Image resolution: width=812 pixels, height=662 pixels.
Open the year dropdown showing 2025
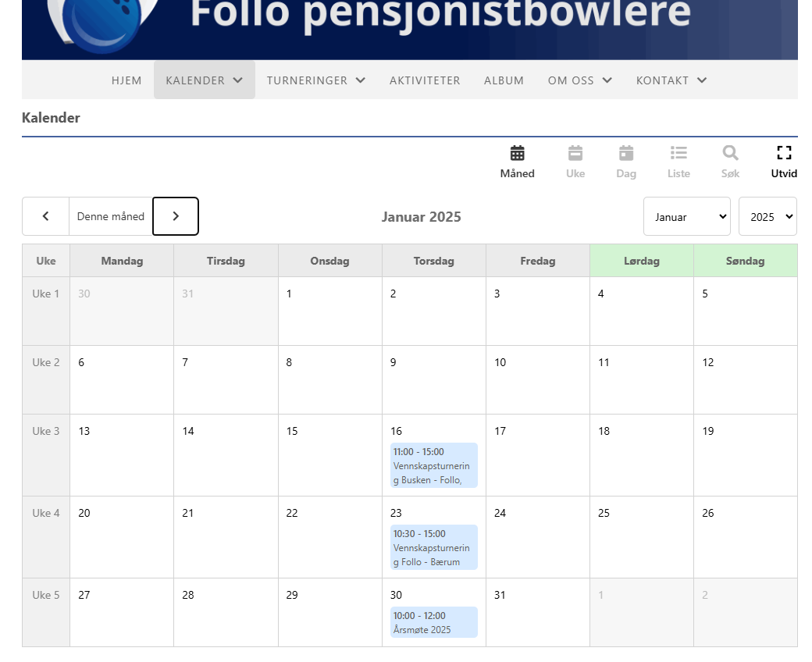coord(767,217)
